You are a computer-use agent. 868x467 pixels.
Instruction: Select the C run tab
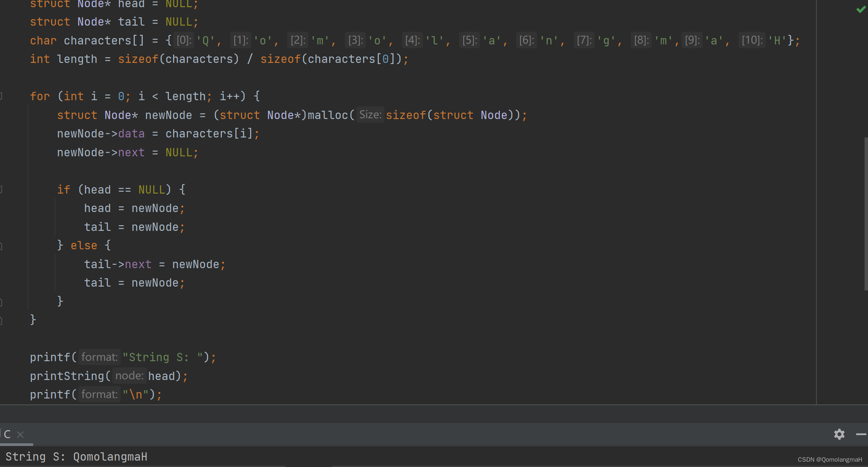click(7, 434)
